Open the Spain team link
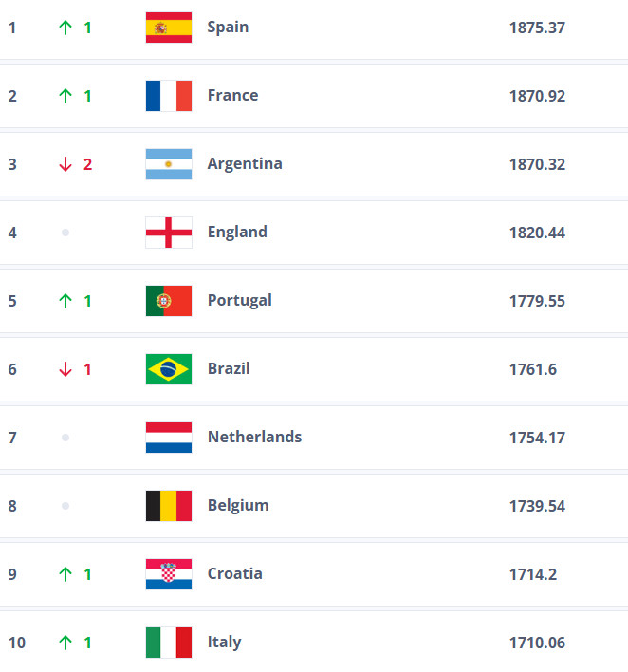 click(228, 28)
